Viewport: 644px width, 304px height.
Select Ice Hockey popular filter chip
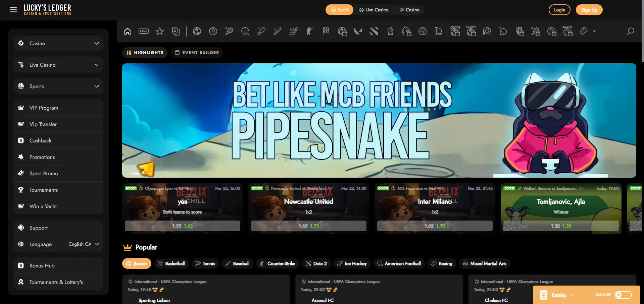[x=352, y=263]
